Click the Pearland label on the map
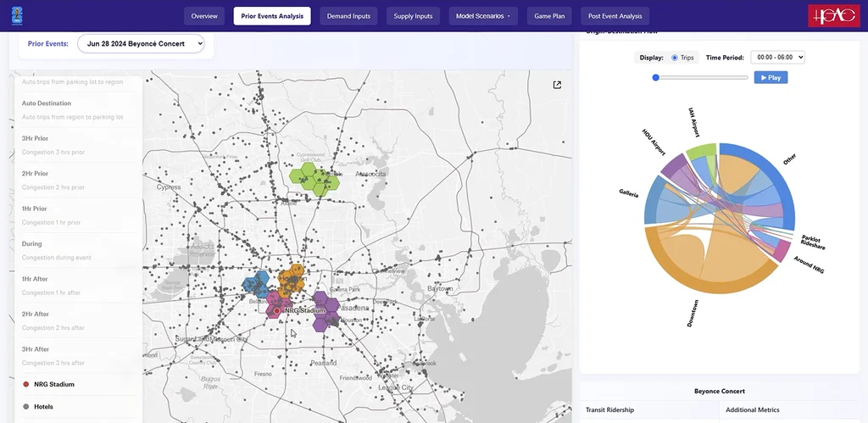 coord(323,363)
